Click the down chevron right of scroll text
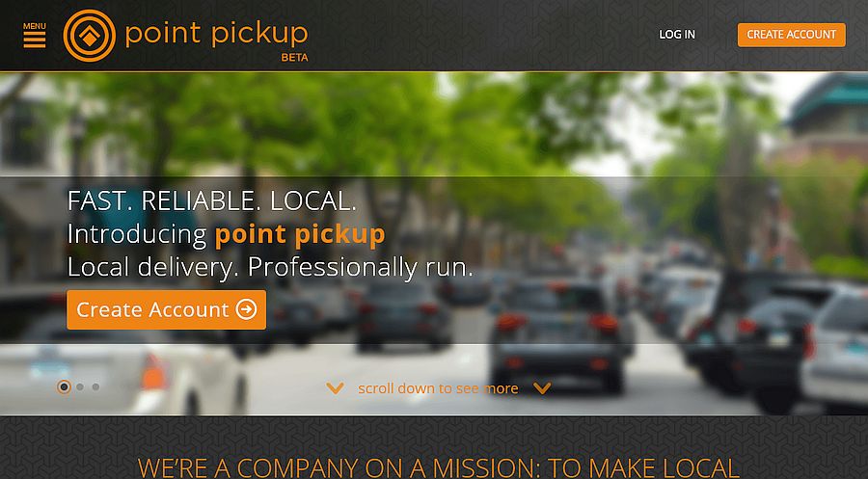Image resolution: width=868 pixels, height=479 pixels. [542, 388]
